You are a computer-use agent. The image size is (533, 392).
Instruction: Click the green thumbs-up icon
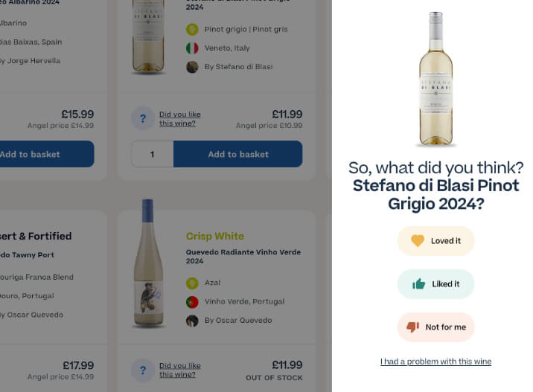pos(418,283)
